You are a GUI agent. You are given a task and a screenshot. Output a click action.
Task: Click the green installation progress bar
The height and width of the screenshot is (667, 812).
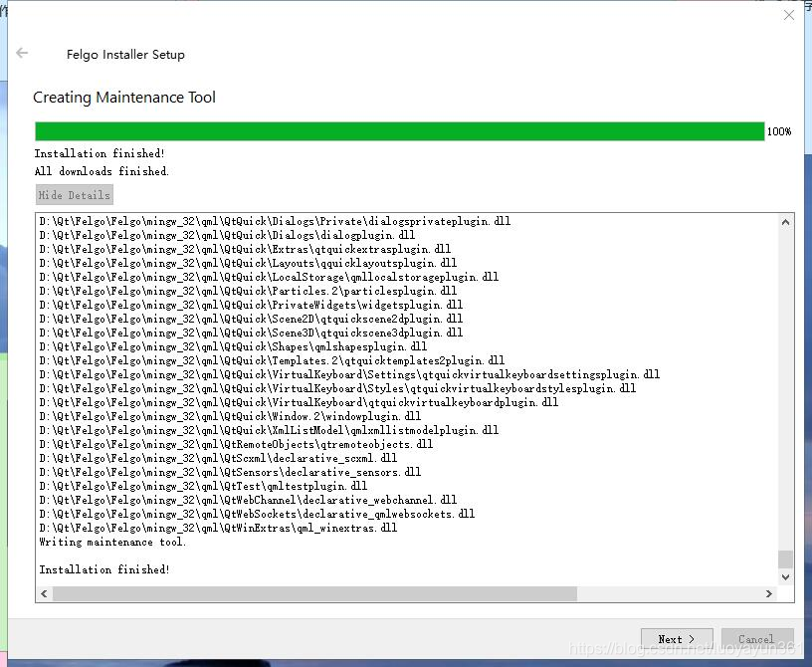click(x=400, y=131)
